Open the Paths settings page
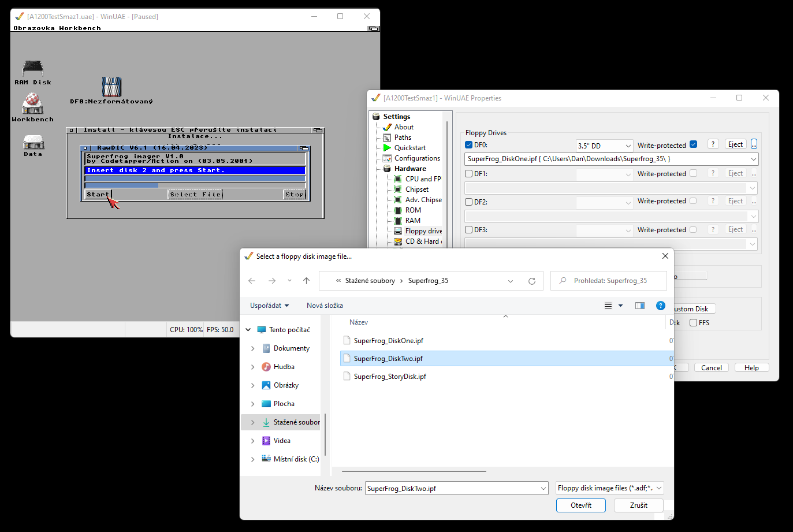The height and width of the screenshot is (532, 793). pos(403,137)
